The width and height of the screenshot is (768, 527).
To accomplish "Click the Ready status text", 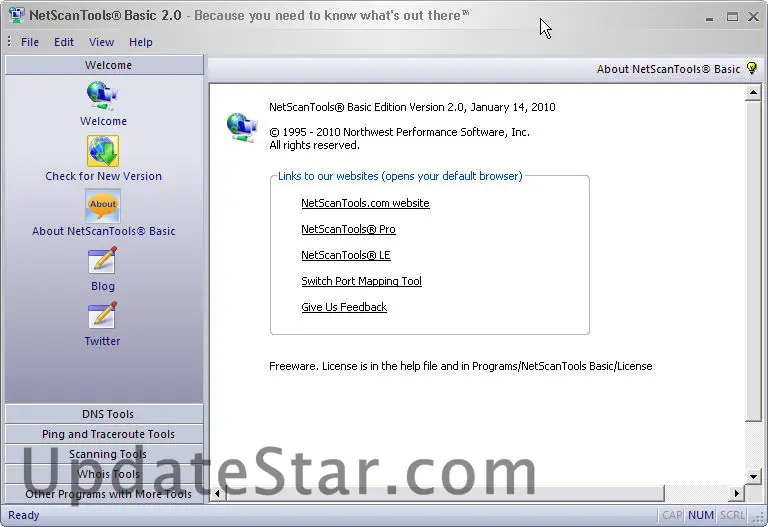I will (24, 515).
